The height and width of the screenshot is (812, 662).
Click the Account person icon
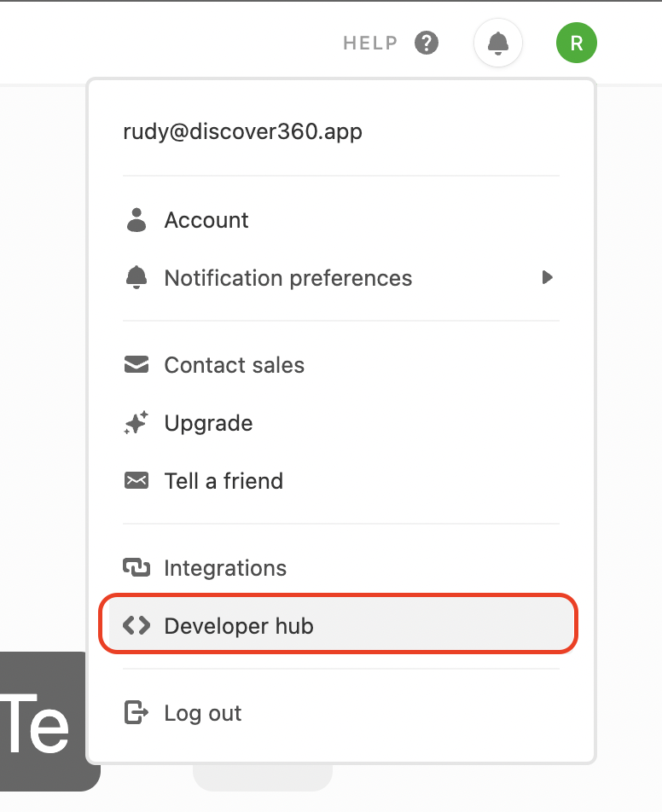136,220
